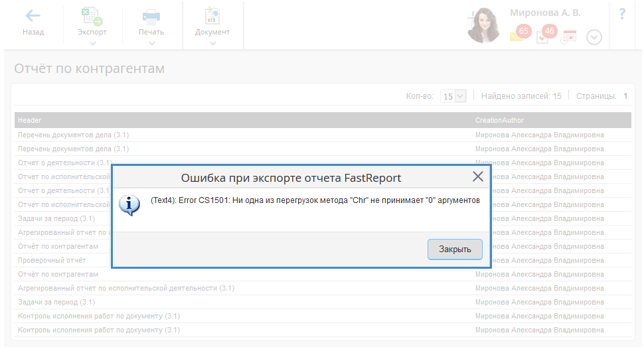
Task: Select 'Агрегированный отчет по исполнительской деятельности (3.1)' full row
Action: pyautogui.click(x=323, y=288)
